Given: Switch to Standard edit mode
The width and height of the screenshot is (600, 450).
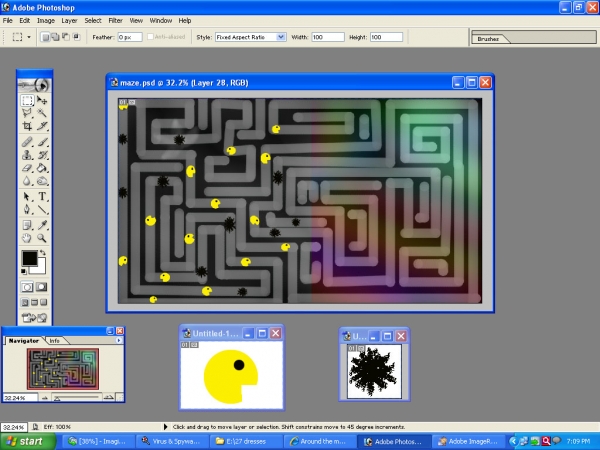Looking at the screenshot, I should tap(27, 287).
